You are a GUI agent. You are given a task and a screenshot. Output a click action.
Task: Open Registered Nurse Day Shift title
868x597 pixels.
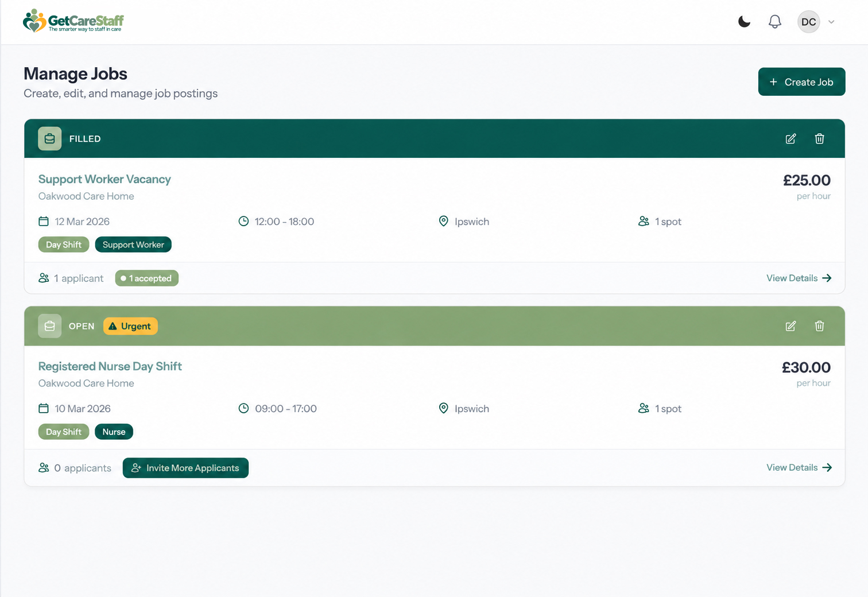[110, 366]
